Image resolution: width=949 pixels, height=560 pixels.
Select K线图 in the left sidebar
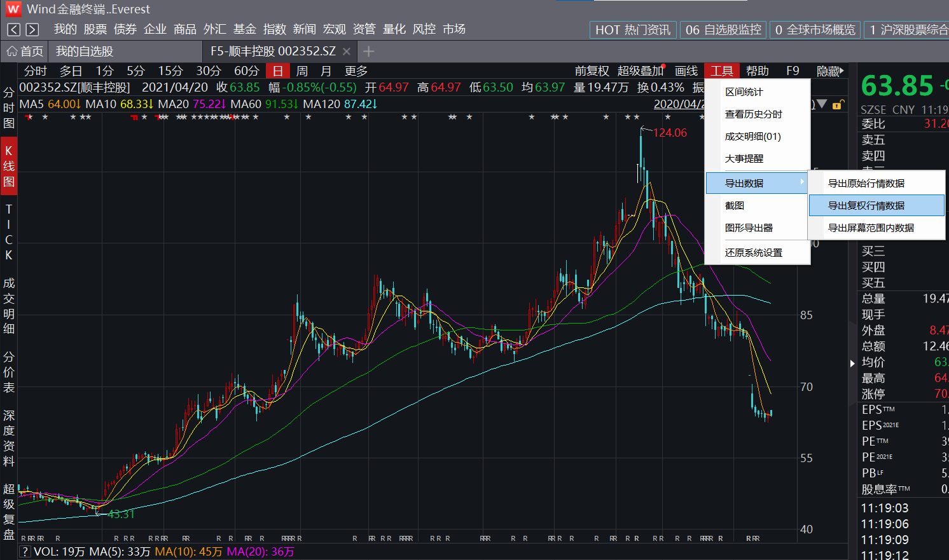click(9, 166)
